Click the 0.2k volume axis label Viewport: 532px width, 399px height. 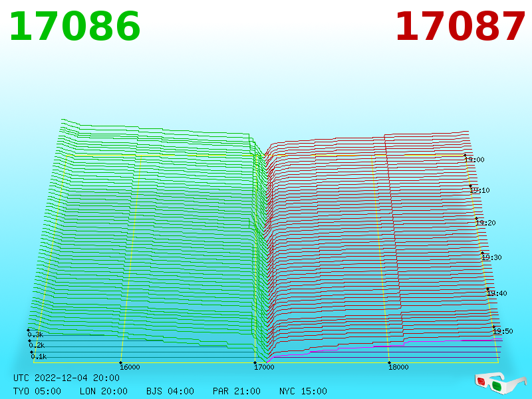tap(37, 345)
